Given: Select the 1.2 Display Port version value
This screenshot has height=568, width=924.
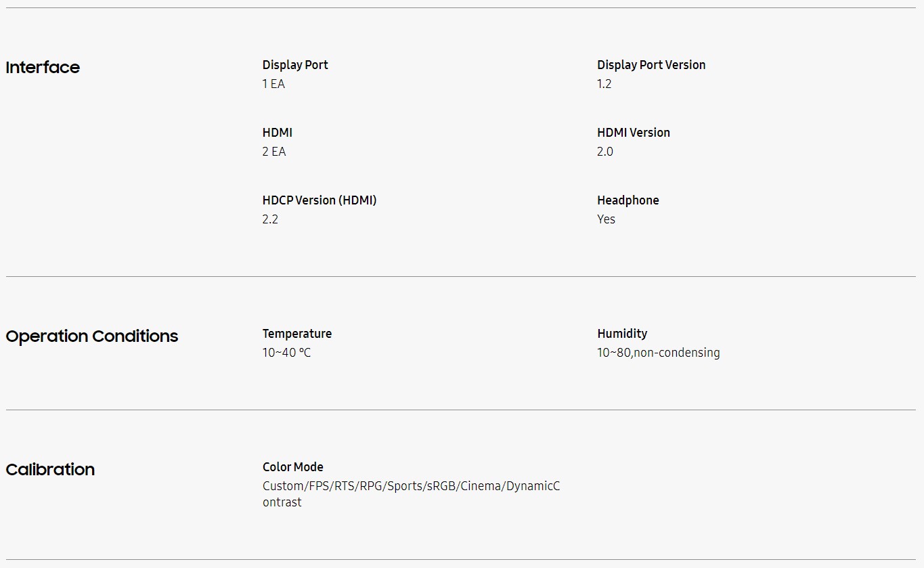Looking at the screenshot, I should click(604, 84).
